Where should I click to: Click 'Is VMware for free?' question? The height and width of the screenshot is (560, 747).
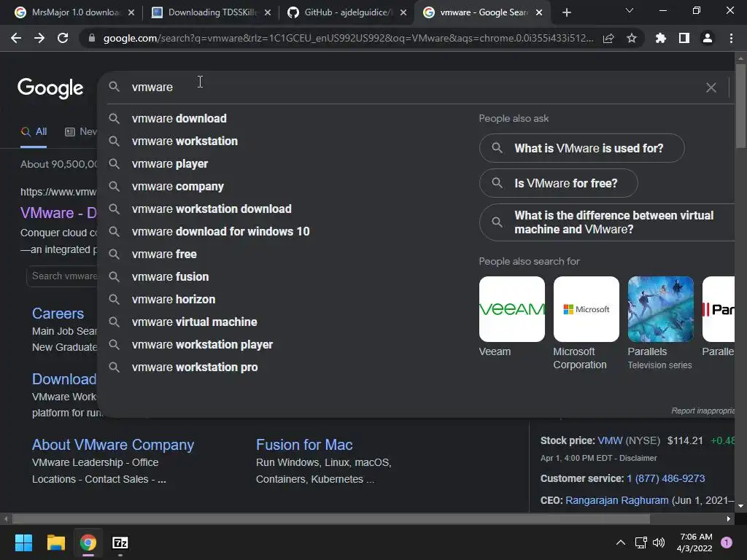pyautogui.click(x=558, y=183)
